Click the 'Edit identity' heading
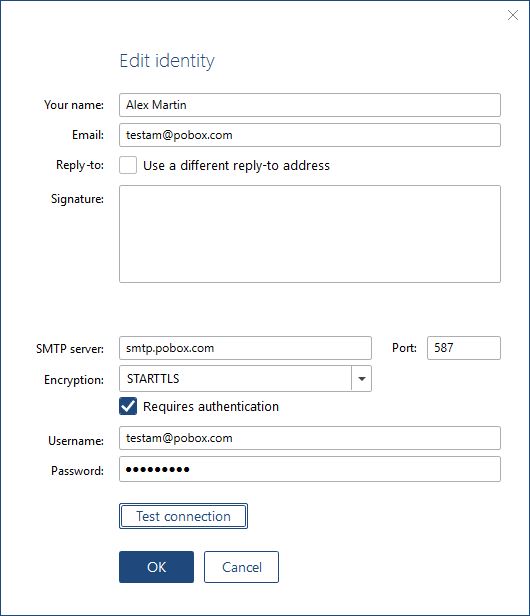 167,61
